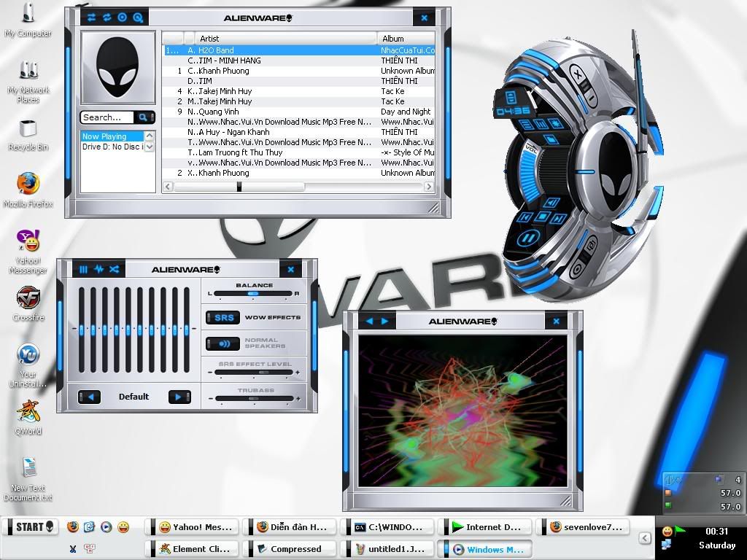Close the round player with its X button
The image size is (747, 560).
click(x=578, y=75)
